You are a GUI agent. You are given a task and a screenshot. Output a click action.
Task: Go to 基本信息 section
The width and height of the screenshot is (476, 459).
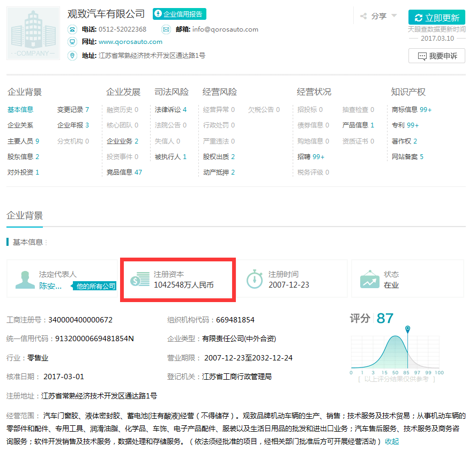tap(20, 109)
